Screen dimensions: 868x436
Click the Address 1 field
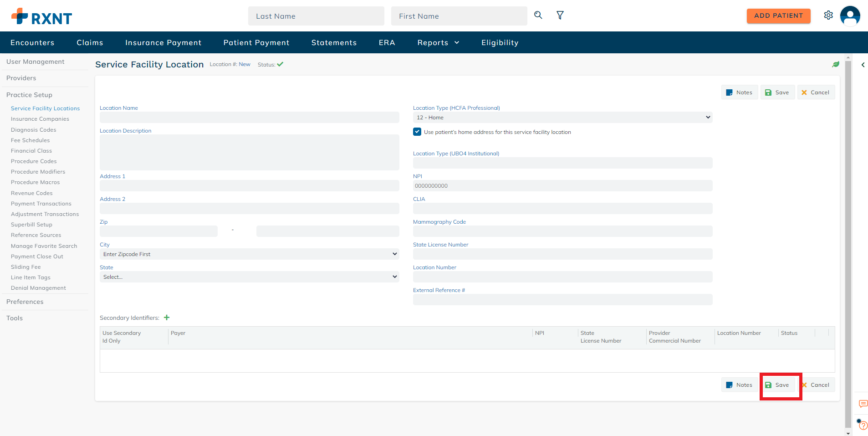(x=249, y=186)
